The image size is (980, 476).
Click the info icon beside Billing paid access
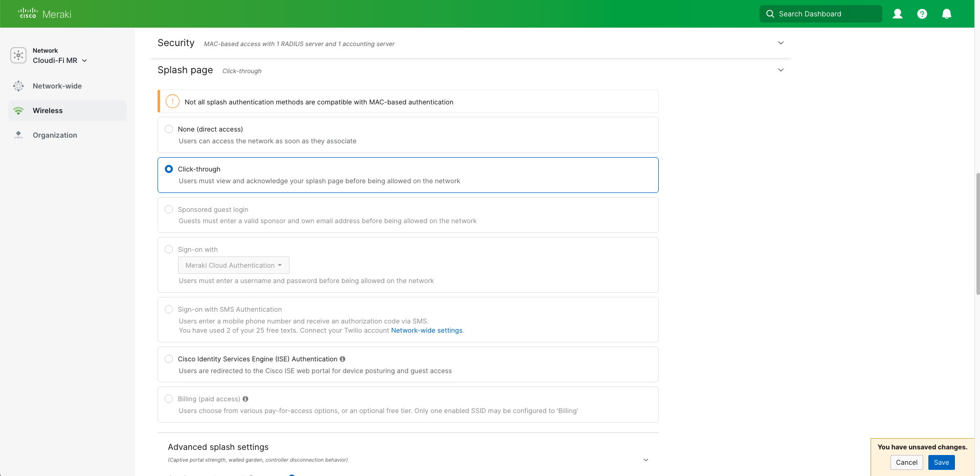click(x=245, y=399)
